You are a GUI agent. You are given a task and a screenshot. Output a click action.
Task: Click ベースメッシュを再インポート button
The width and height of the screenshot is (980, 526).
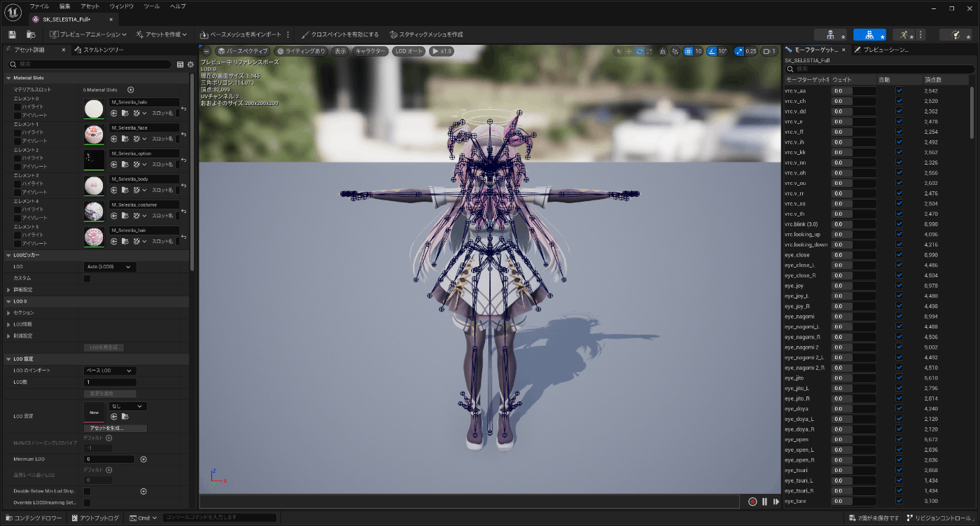click(241, 34)
